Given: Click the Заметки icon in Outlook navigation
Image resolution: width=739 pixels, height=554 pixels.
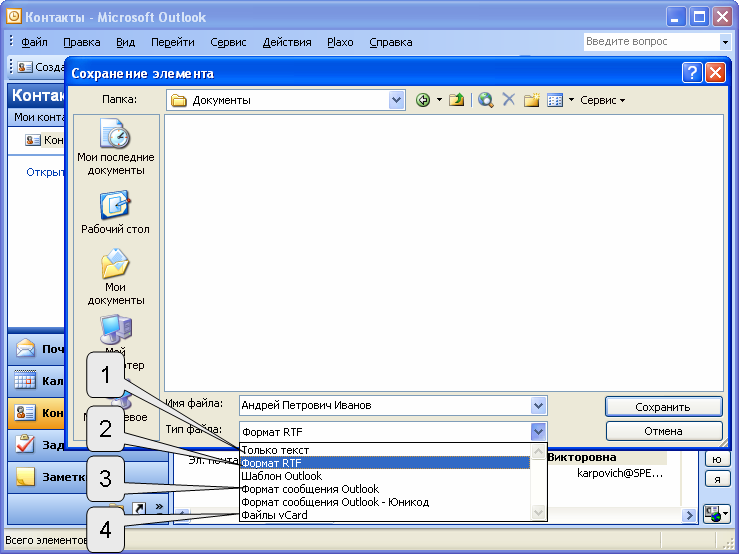Looking at the screenshot, I should [25, 477].
